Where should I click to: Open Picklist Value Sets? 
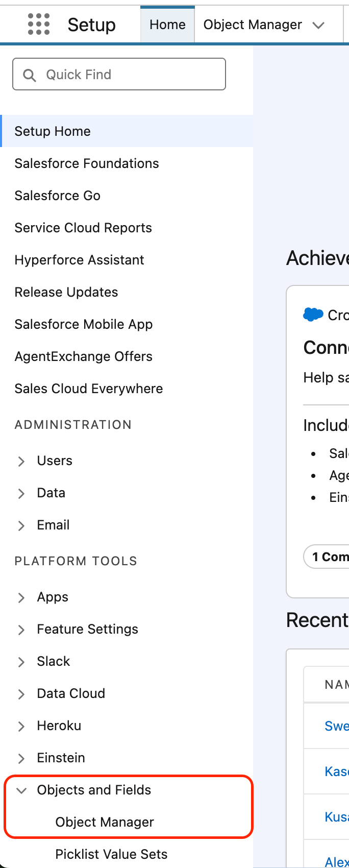pos(111,854)
